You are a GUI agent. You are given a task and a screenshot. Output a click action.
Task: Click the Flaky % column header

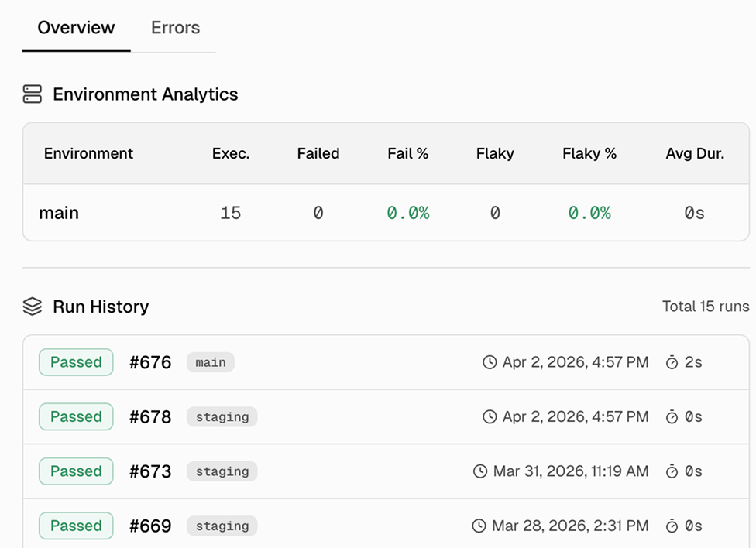click(589, 153)
